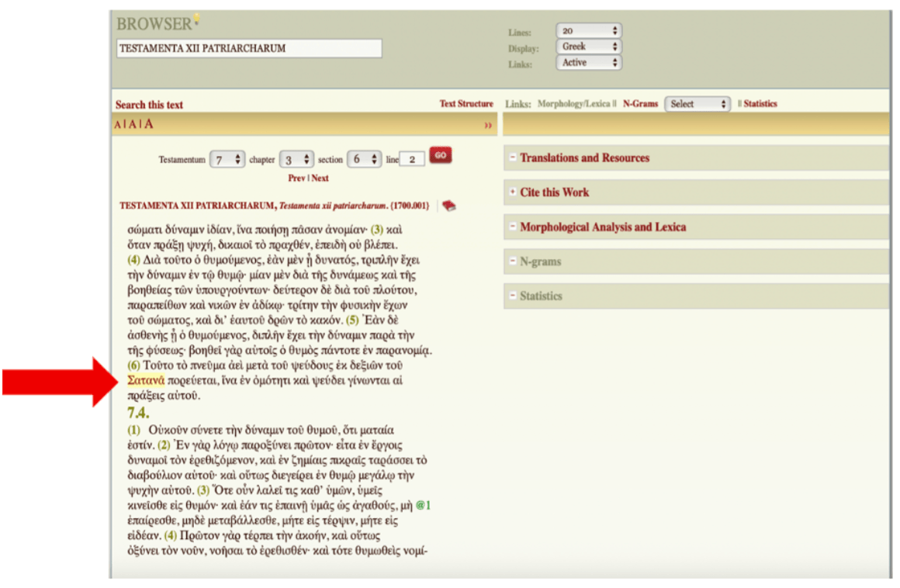Open the Display dropdown set to Greek
The height and width of the screenshot is (588, 900).
pyautogui.click(x=588, y=47)
